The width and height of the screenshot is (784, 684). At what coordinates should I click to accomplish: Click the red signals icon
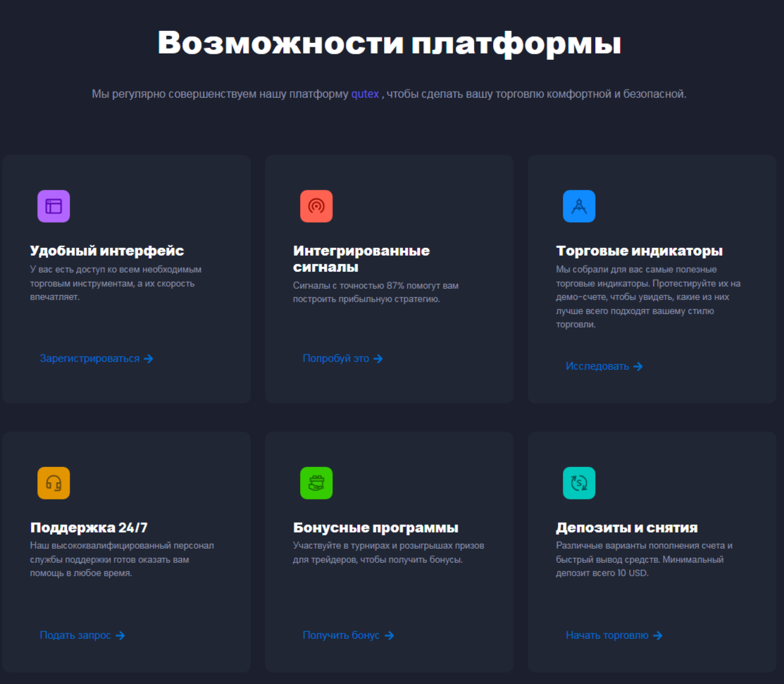316,206
